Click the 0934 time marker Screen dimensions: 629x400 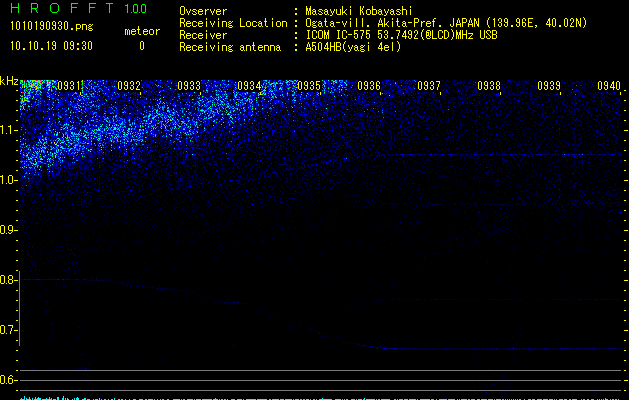point(249,86)
